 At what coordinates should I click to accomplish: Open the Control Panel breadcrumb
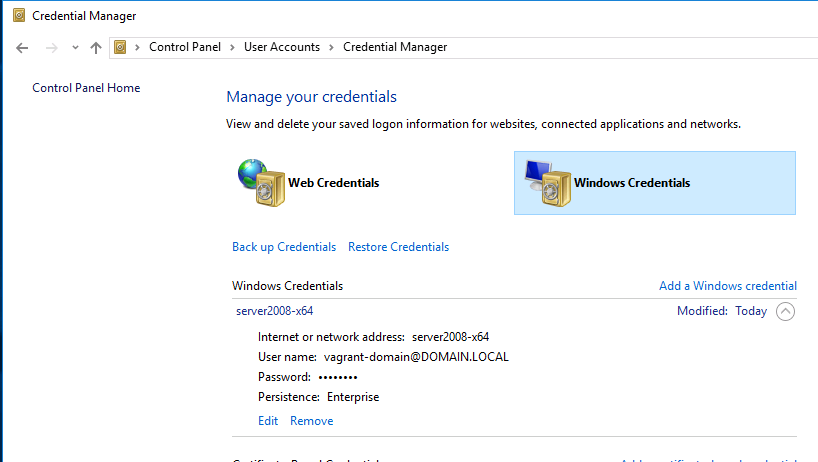point(185,47)
